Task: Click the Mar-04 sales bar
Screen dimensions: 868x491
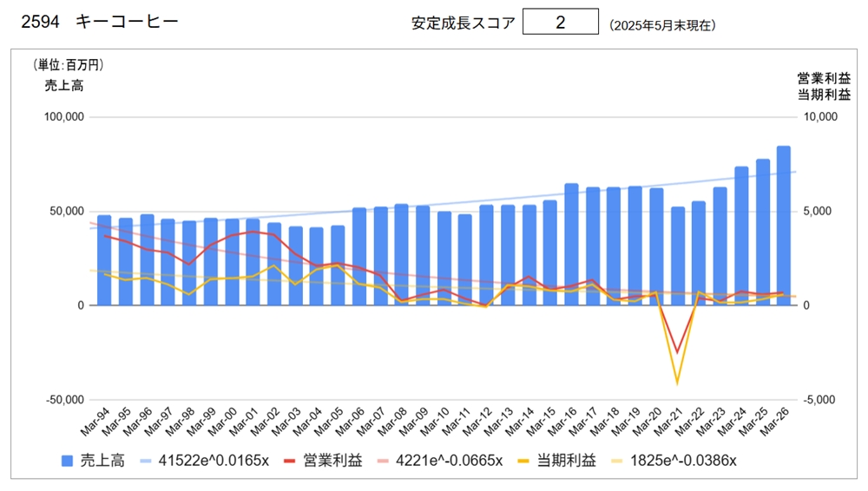Action: tap(317, 266)
